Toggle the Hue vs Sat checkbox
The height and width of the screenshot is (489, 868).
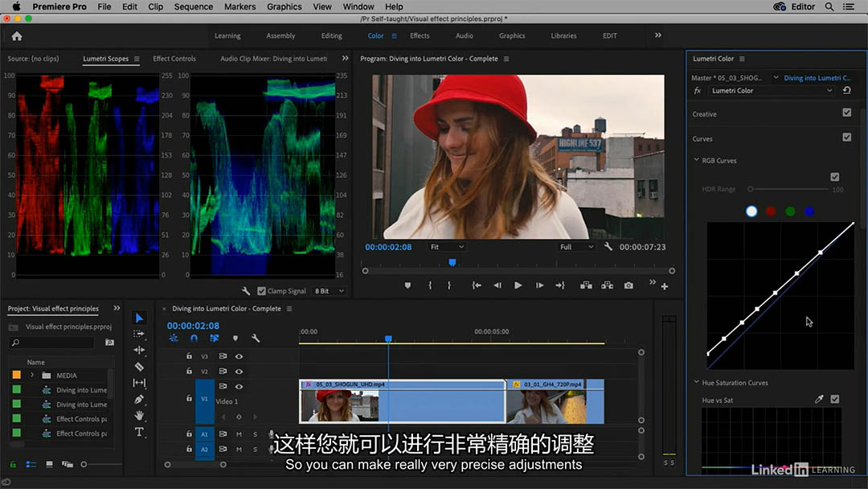[x=834, y=399]
